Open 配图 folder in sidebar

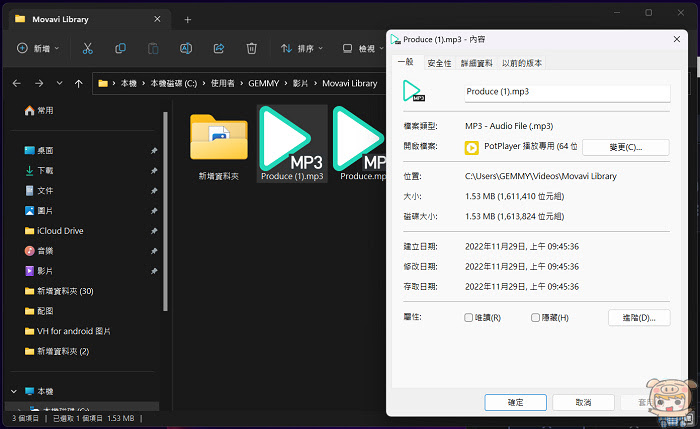[39, 311]
